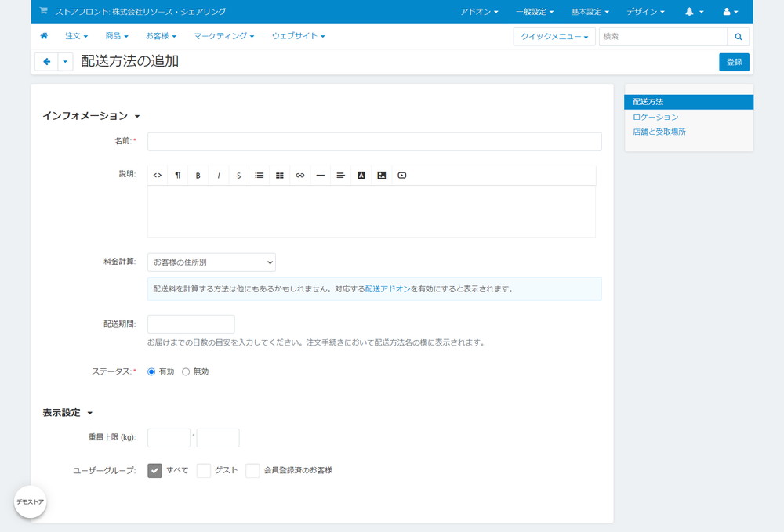Apply strikethrough in description editor
784x532 pixels.
pos(239,176)
